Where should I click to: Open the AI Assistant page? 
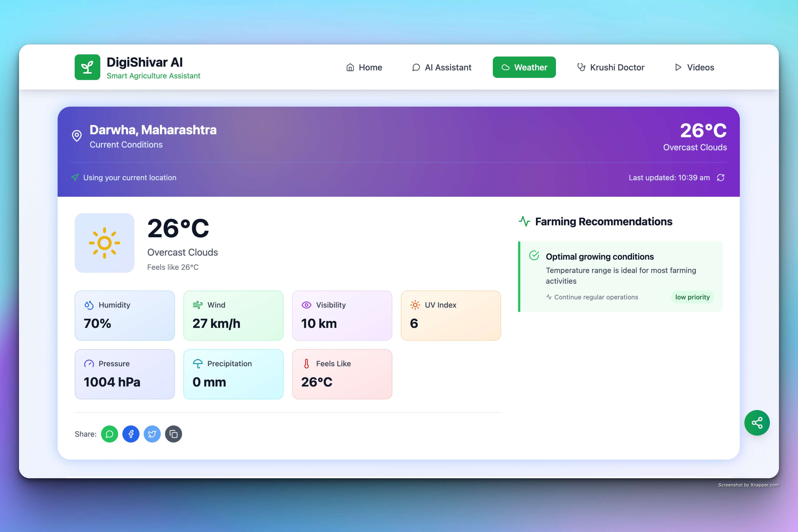(x=441, y=67)
